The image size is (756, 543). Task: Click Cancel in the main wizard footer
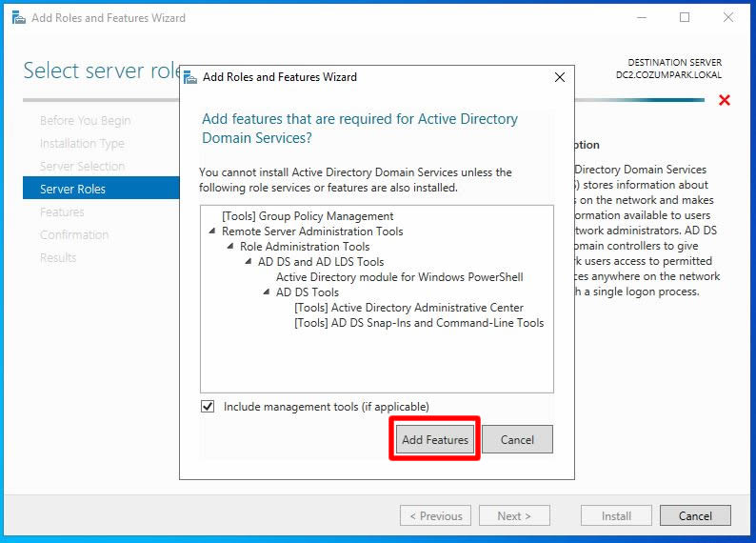pyautogui.click(x=695, y=515)
